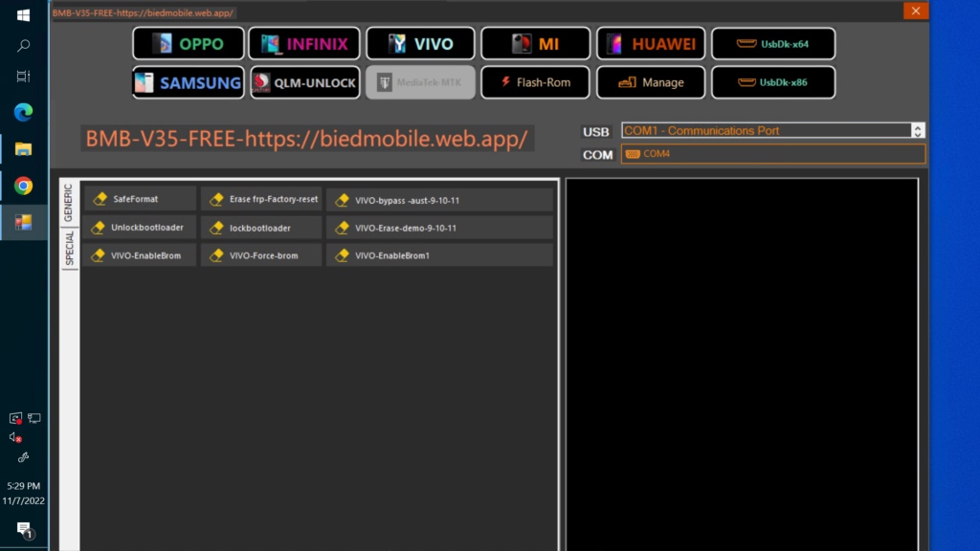Close the BMB-V35 window
980x551 pixels.
[x=916, y=11]
